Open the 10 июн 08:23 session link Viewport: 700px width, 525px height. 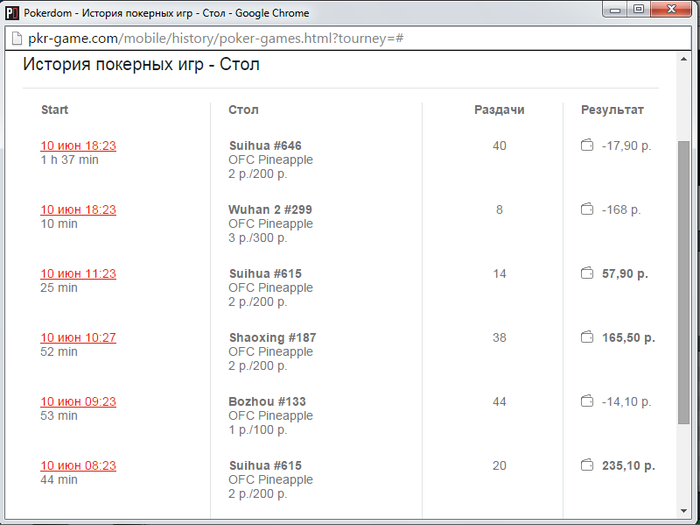pos(78,466)
